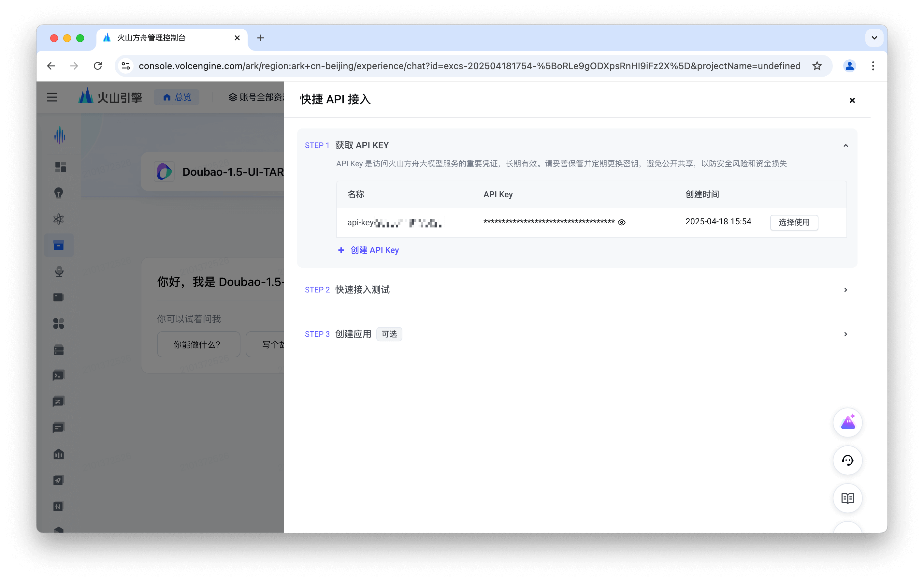
Task: Open the AI assistant floating icon
Action: 847,423
